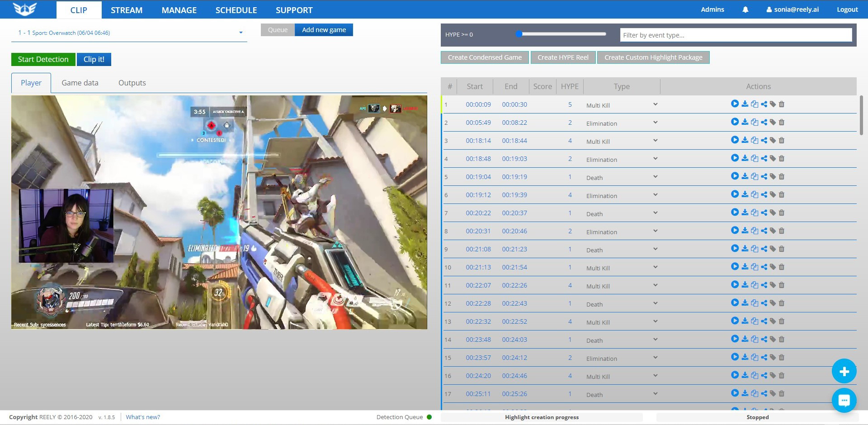This screenshot has width=868, height=425.
Task: Copy the clip in row 12 (00:22:28)
Action: click(754, 303)
